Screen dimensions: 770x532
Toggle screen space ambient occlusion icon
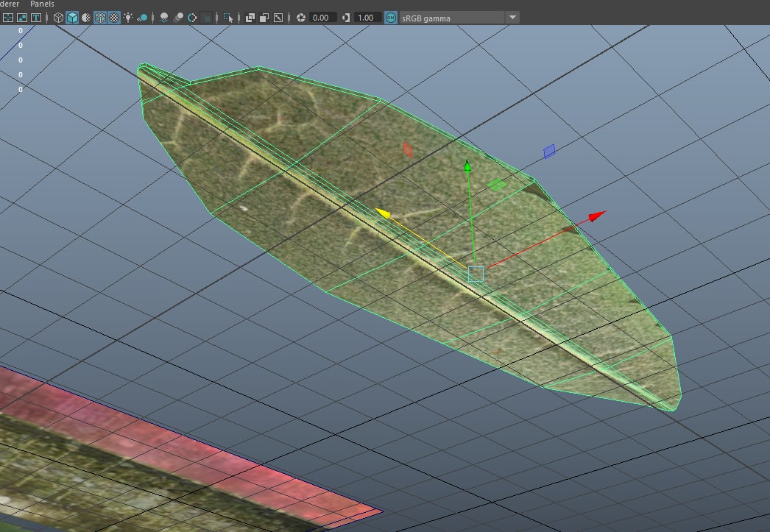[164, 18]
